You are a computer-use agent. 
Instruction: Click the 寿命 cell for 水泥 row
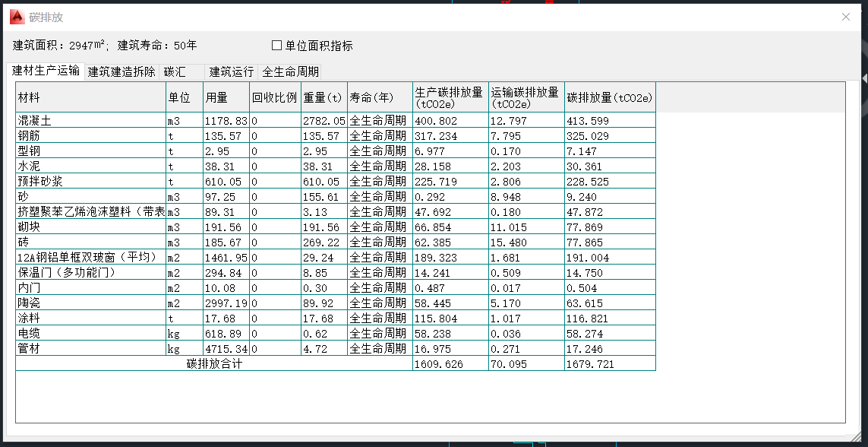pyautogui.click(x=380, y=166)
